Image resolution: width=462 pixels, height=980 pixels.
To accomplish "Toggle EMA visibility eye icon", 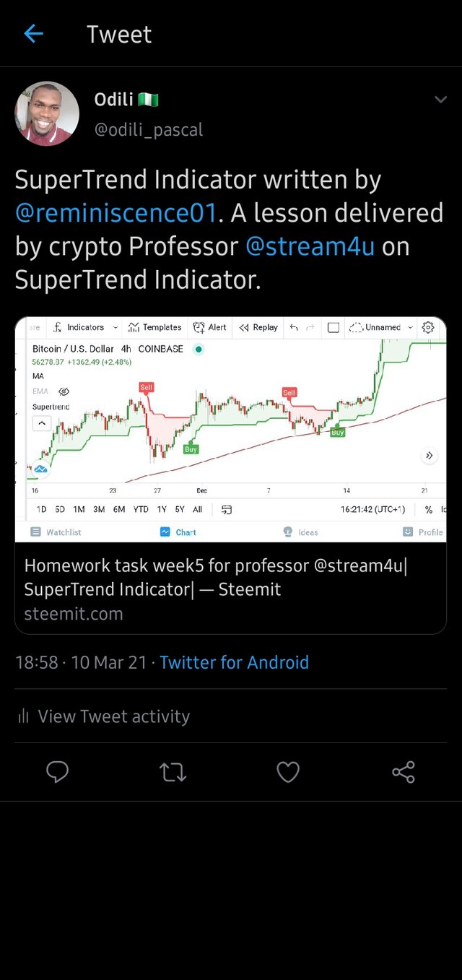I will (64, 391).
